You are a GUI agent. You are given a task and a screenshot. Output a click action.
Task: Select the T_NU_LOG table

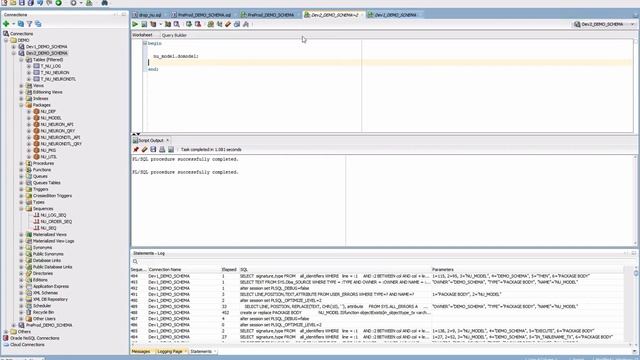click(x=51, y=66)
